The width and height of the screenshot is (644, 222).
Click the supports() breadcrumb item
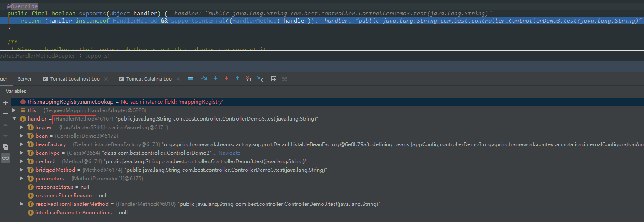[x=98, y=56]
